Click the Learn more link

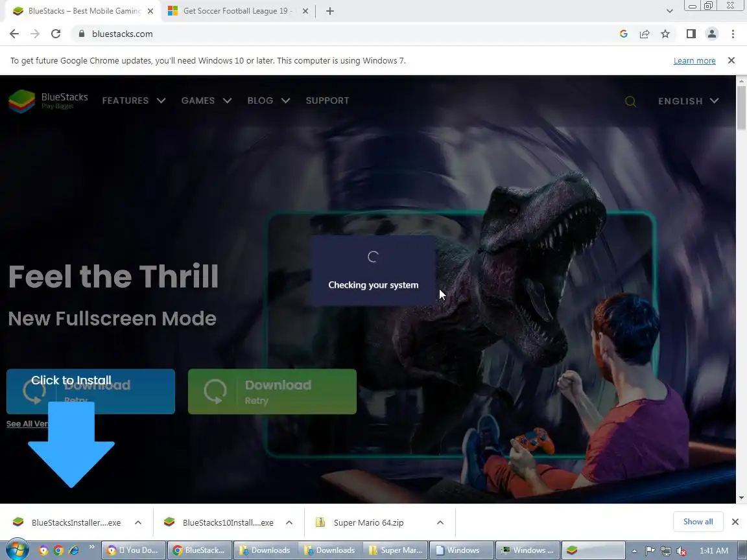tap(694, 60)
